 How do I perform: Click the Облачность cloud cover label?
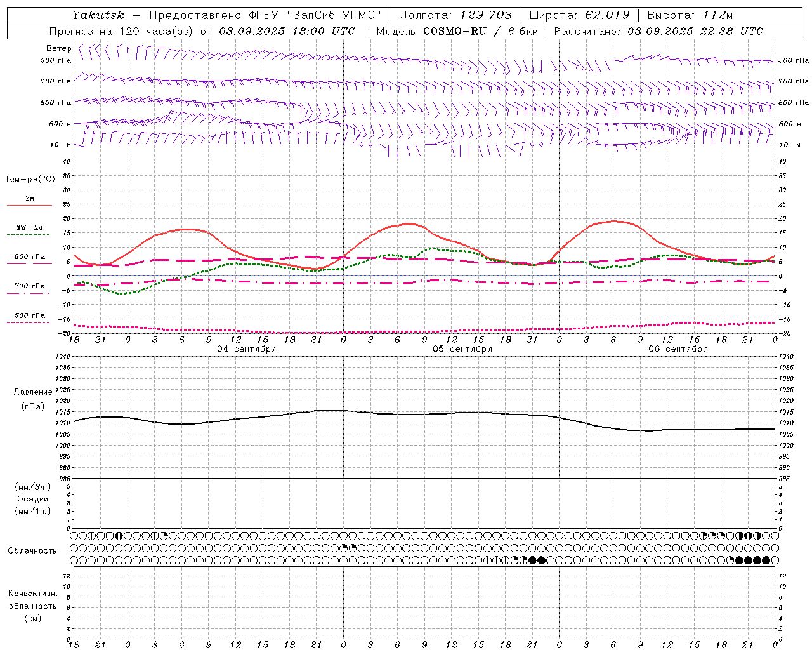click(32, 550)
